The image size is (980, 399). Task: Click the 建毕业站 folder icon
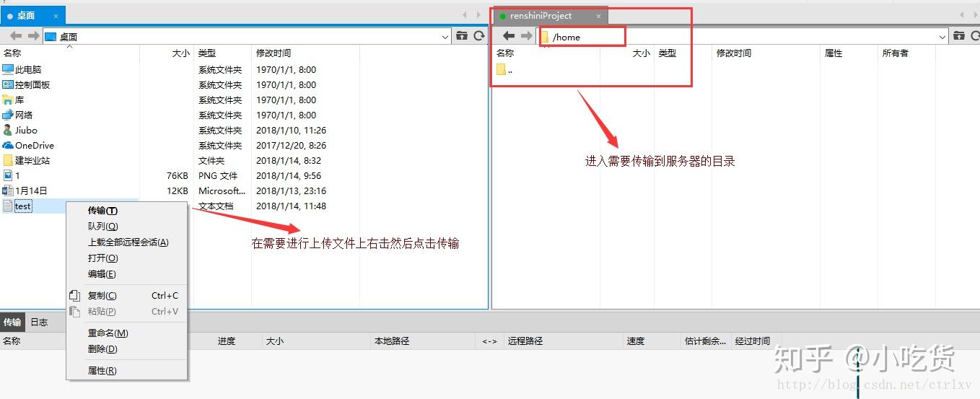[8, 160]
